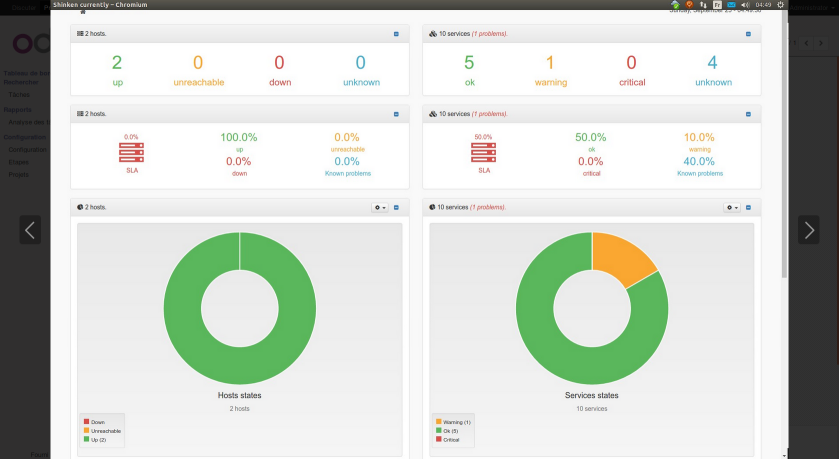Screen dimensions: 839x459
Task: Click the red server SLA icon for hosts
Action: tap(131, 152)
